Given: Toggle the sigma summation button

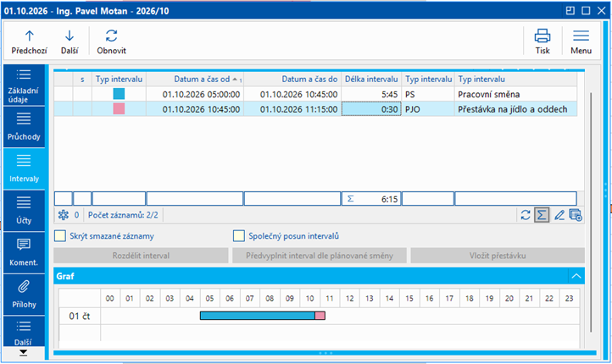Looking at the screenshot, I should (x=542, y=215).
